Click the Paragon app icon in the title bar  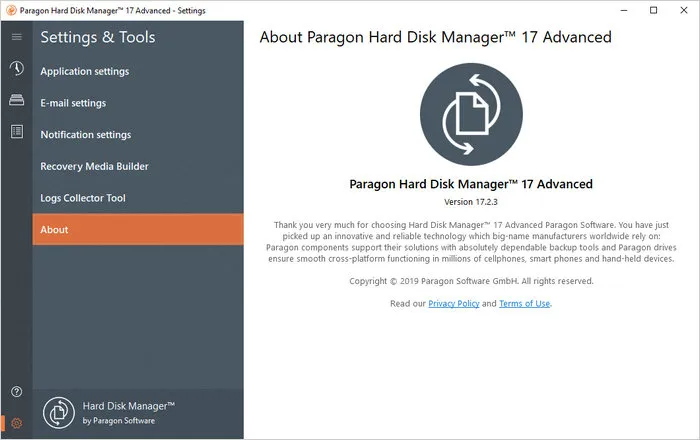tap(11, 10)
